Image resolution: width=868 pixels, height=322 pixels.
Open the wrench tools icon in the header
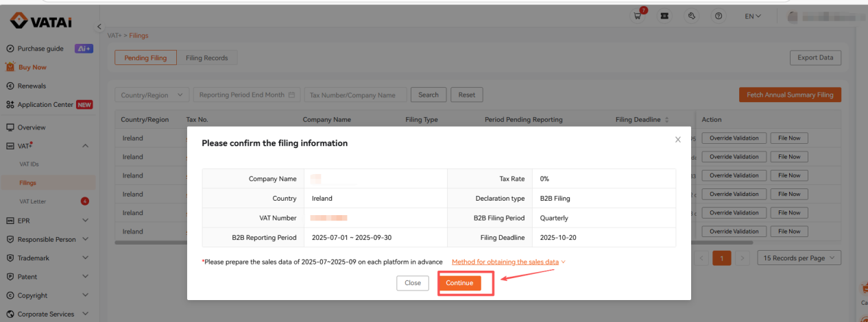[x=692, y=16]
